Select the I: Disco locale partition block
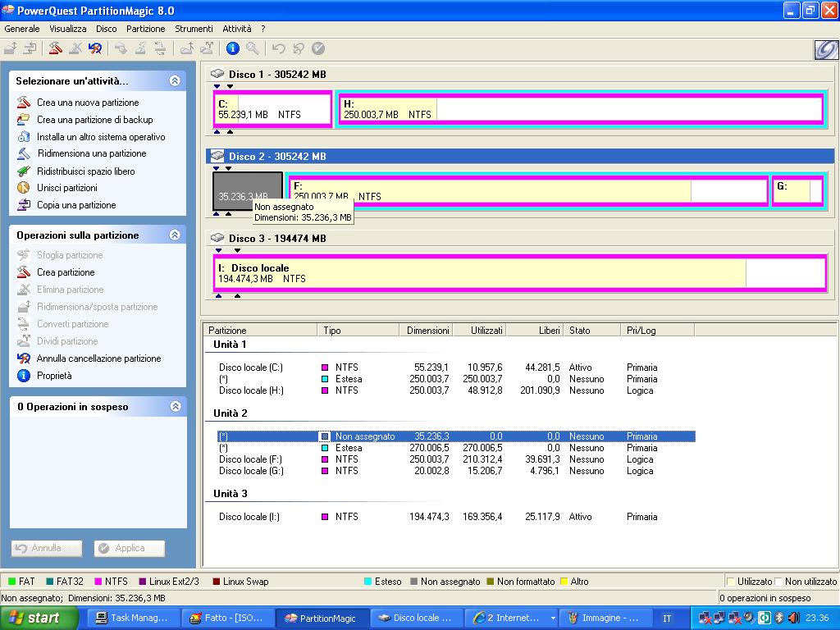Image resolution: width=840 pixels, height=630 pixels. (519, 273)
